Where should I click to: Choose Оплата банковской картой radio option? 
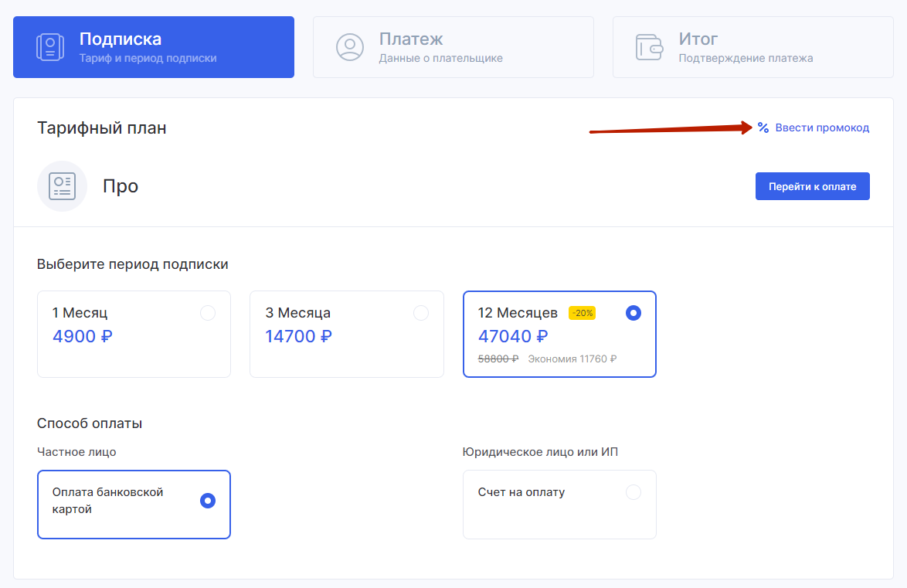pos(208,501)
